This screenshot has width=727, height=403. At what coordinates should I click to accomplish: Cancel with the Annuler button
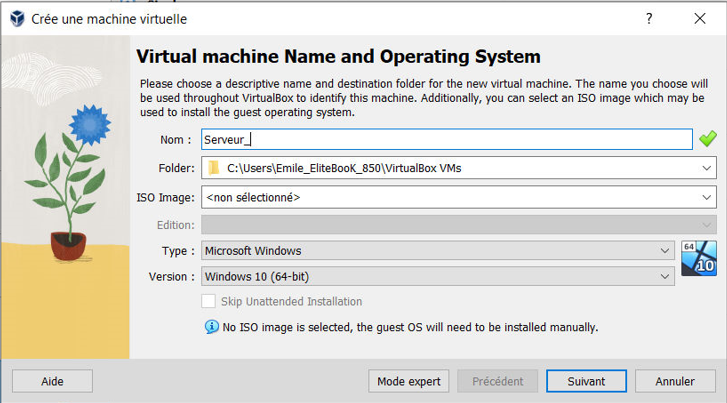pyautogui.click(x=675, y=381)
